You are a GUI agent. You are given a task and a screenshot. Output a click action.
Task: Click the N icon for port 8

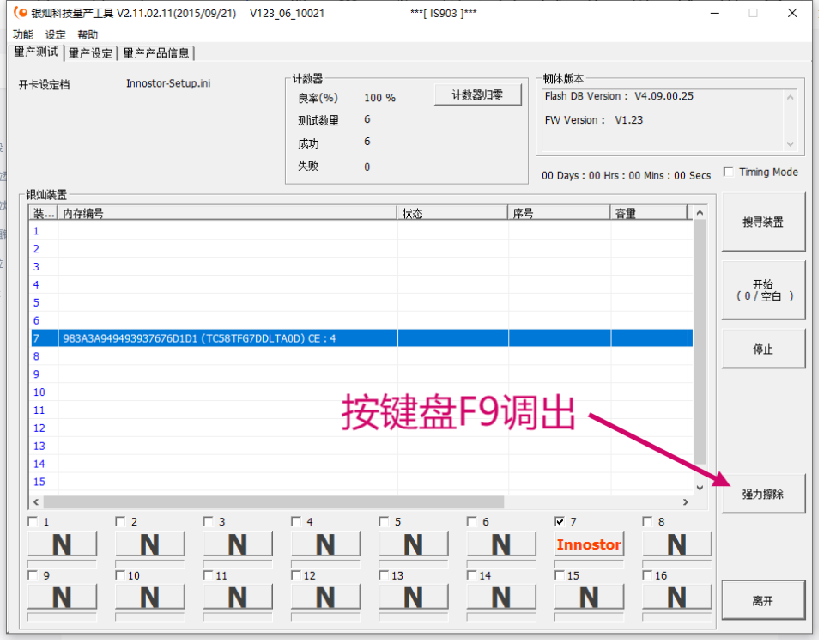coord(676,544)
